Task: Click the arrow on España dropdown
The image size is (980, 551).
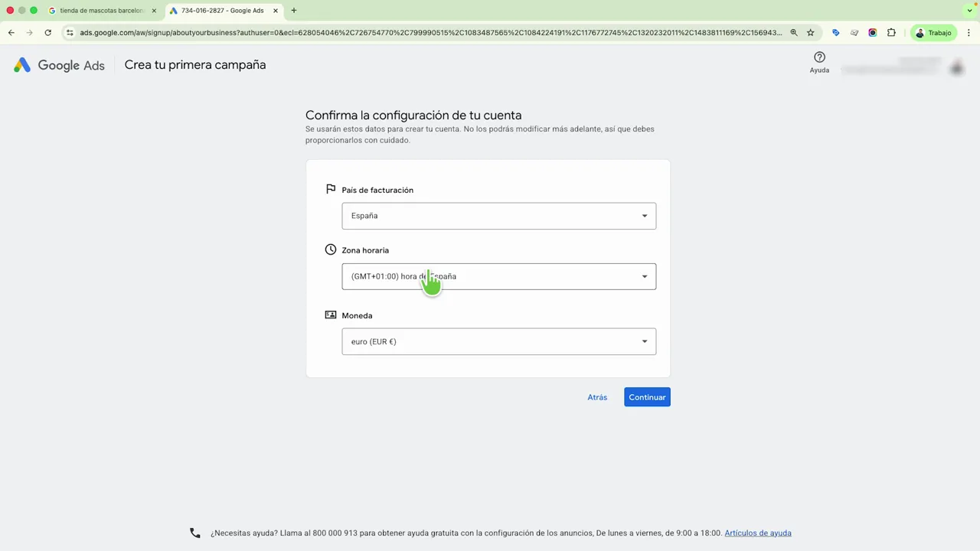Action: [644, 216]
